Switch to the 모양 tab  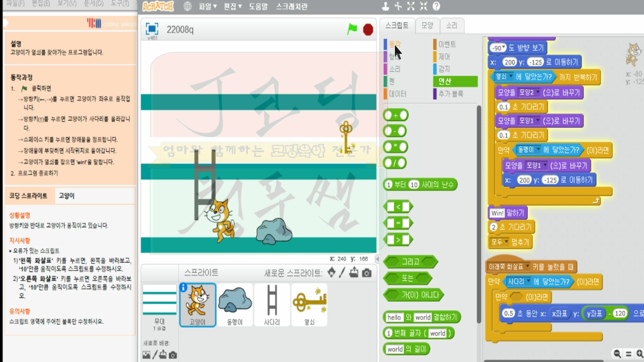(x=427, y=25)
